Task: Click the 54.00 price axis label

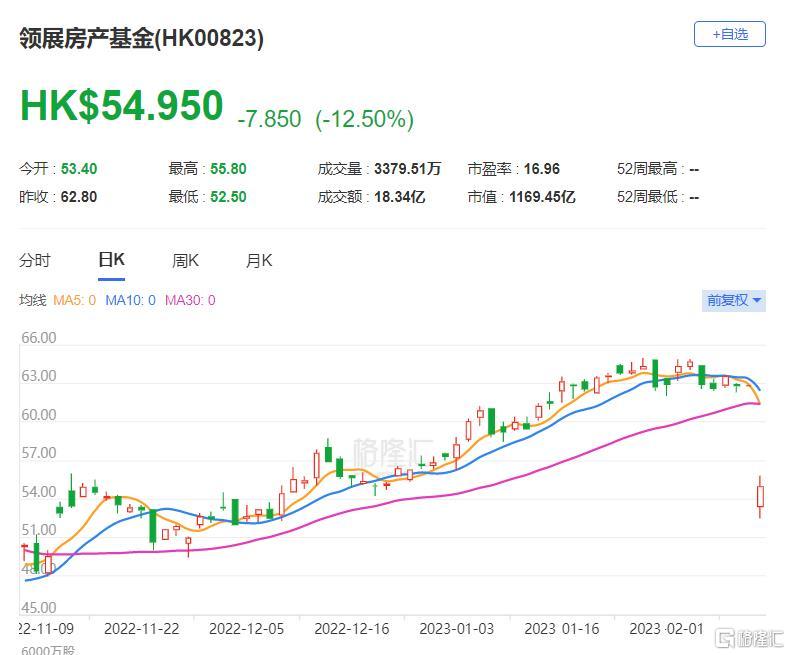Action: [39, 492]
